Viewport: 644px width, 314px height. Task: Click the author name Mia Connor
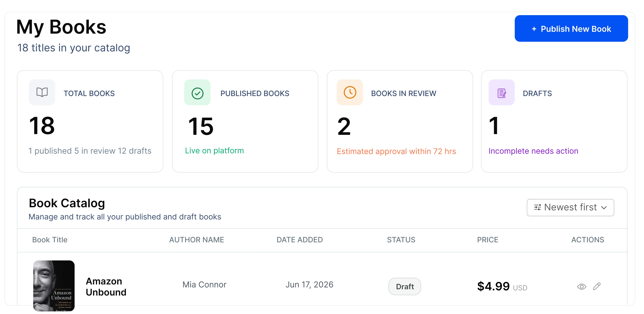click(x=204, y=284)
